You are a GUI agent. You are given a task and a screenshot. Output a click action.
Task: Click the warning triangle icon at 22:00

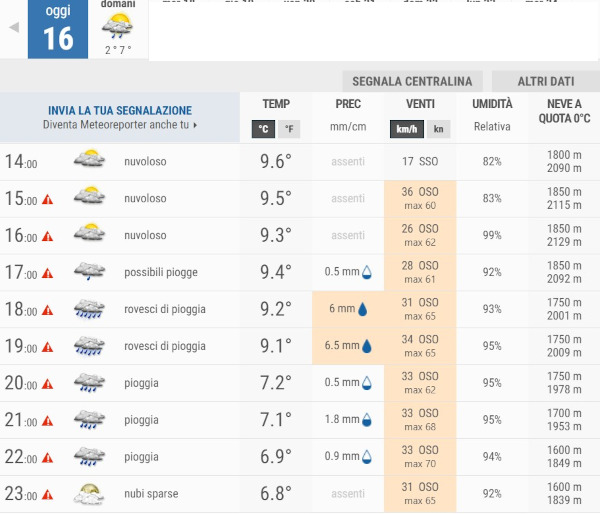point(47,457)
